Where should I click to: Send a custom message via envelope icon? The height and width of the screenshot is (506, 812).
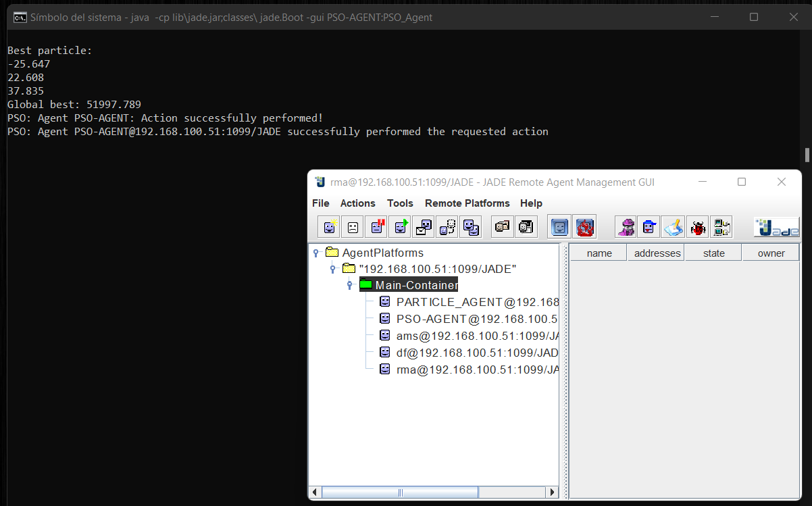pyautogui.click(x=423, y=226)
